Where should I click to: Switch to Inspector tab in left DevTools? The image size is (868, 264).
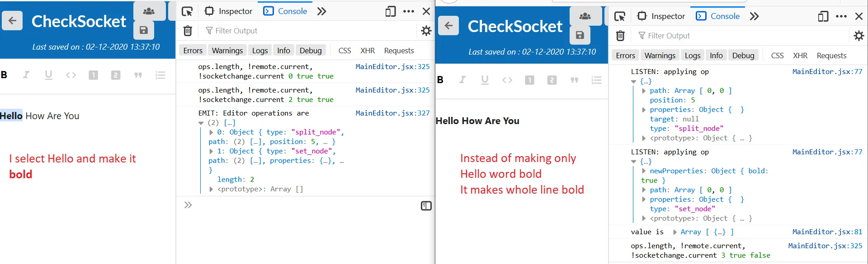click(229, 11)
